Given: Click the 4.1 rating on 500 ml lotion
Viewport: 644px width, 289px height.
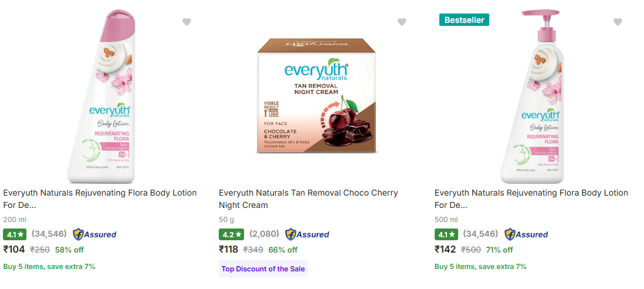Looking at the screenshot, I should 447,234.
